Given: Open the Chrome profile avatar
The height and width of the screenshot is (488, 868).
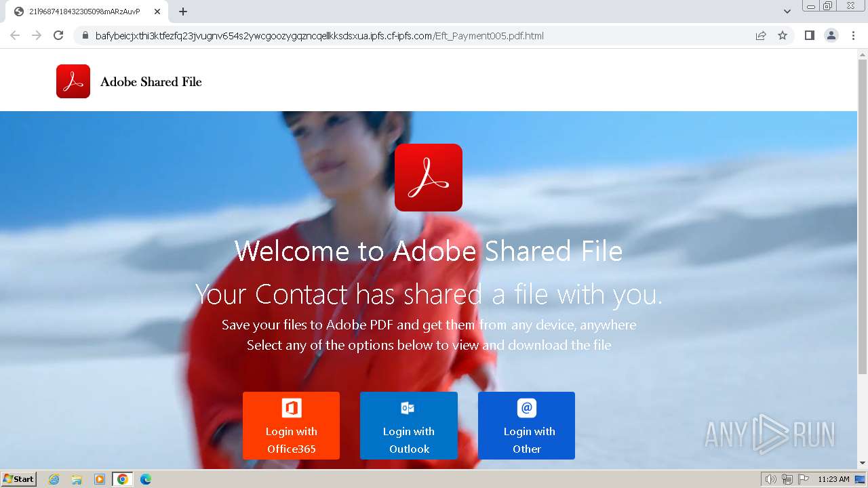Looking at the screenshot, I should (831, 35).
